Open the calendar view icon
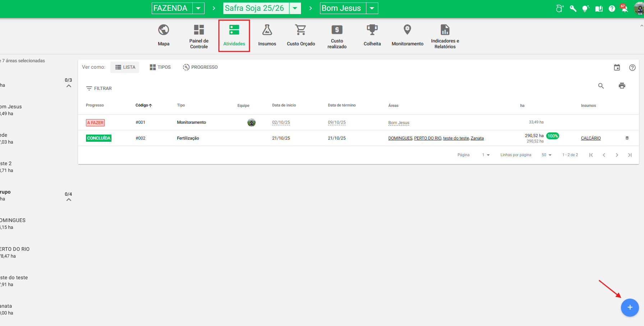The height and width of the screenshot is (326, 644). 617,67
